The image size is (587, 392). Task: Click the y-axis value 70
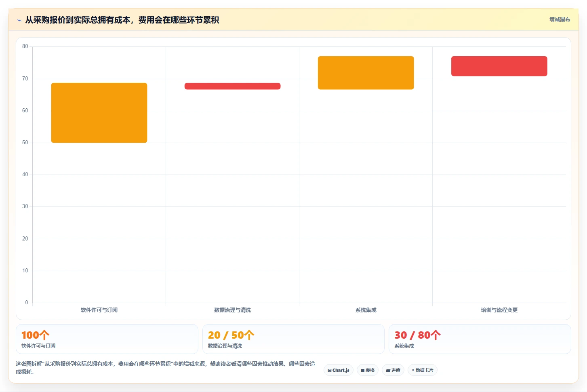[25, 79]
